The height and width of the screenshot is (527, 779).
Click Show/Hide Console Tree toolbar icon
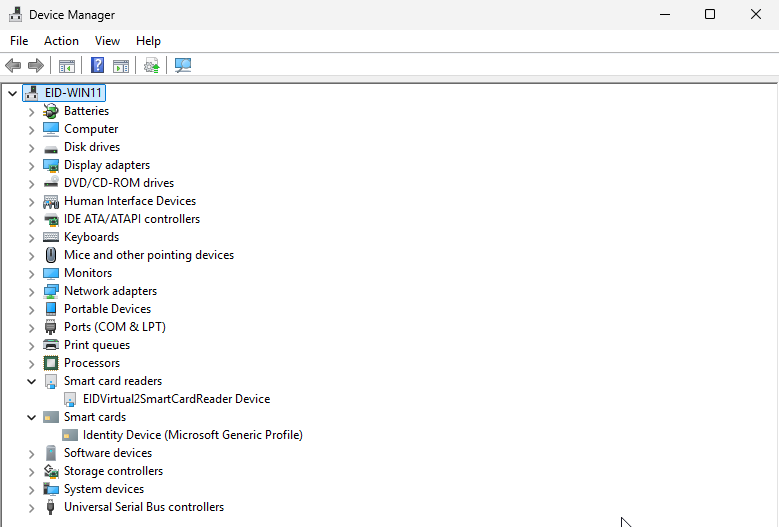click(x=67, y=66)
